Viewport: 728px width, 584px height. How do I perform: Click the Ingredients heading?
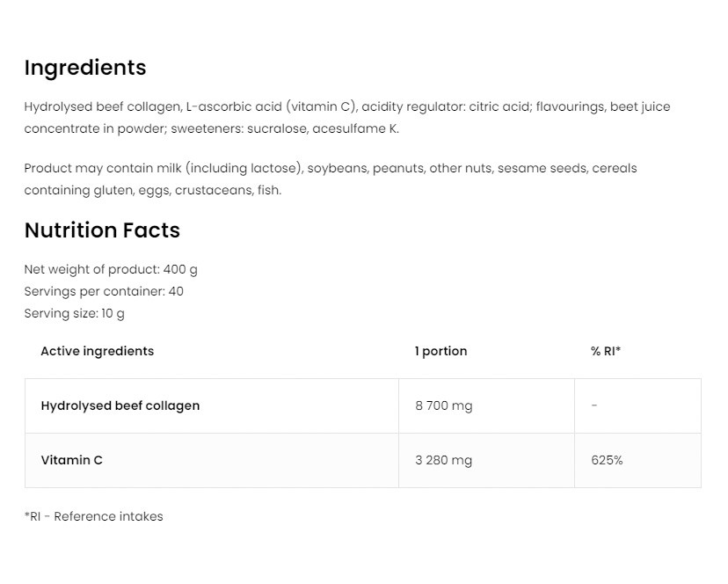85,68
